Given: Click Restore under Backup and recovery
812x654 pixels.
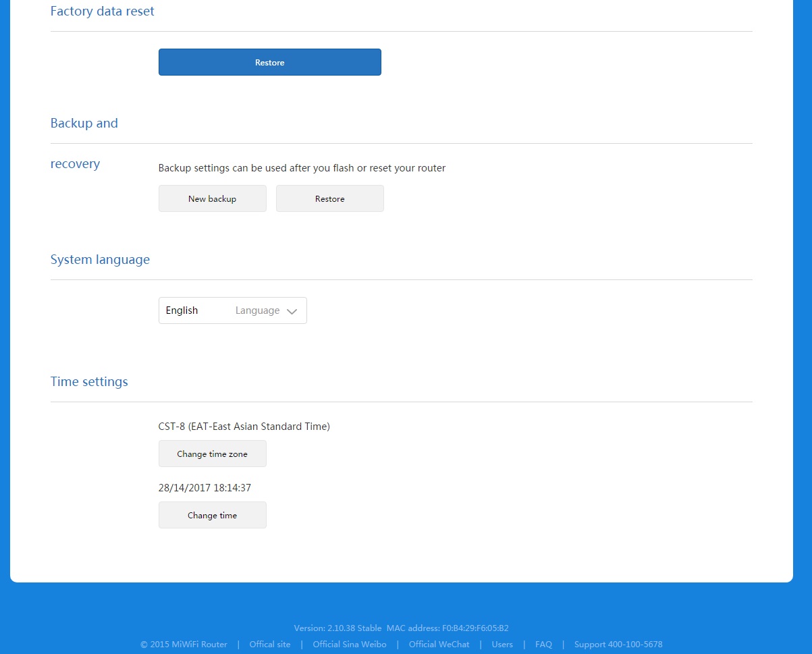Looking at the screenshot, I should click(x=330, y=198).
